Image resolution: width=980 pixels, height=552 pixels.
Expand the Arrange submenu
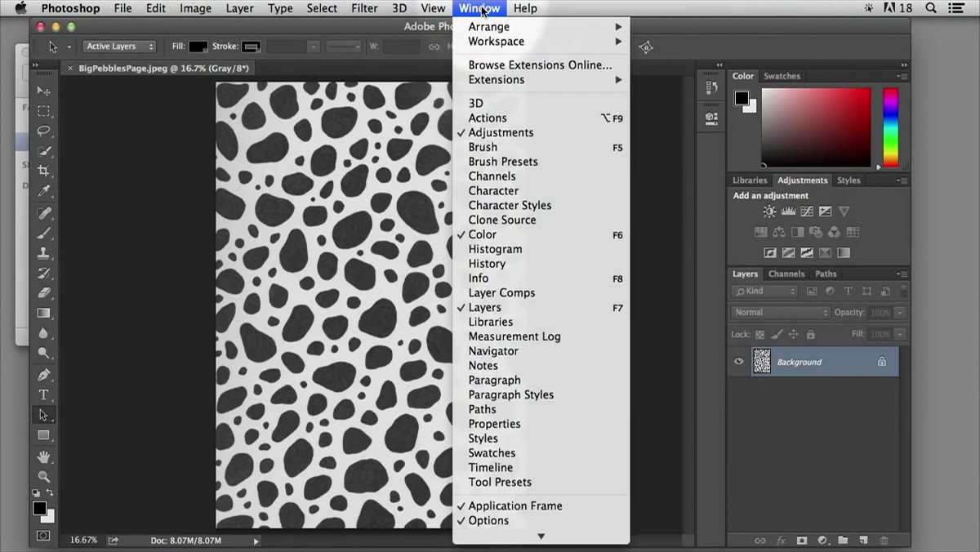click(541, 27)
